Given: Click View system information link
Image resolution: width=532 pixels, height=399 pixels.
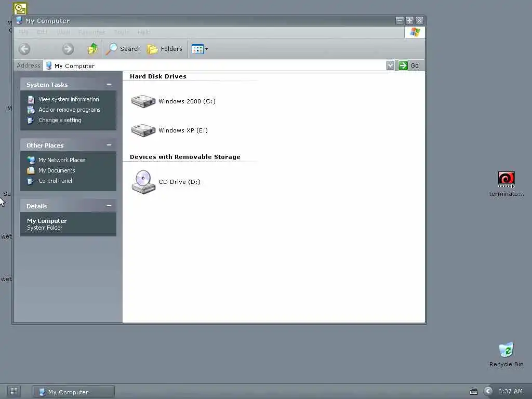Looking at the screenshot, I should click(69, 99).
